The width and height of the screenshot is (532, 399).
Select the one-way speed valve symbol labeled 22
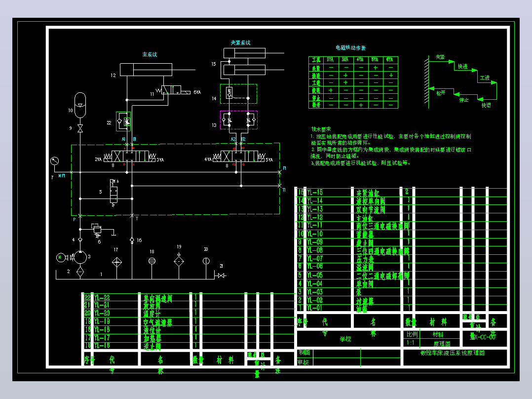coord(123,121)
